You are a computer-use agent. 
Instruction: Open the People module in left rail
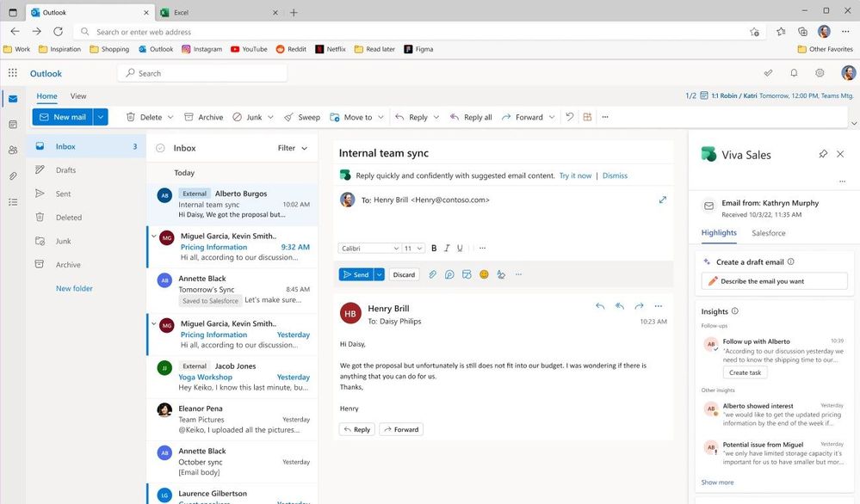(13, 151)
